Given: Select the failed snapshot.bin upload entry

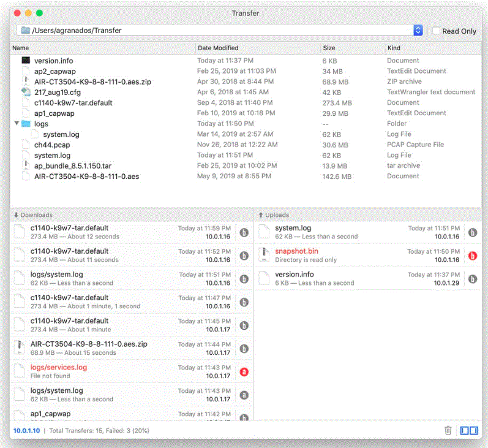Looking at the screenshot, I should click(368, 256).
